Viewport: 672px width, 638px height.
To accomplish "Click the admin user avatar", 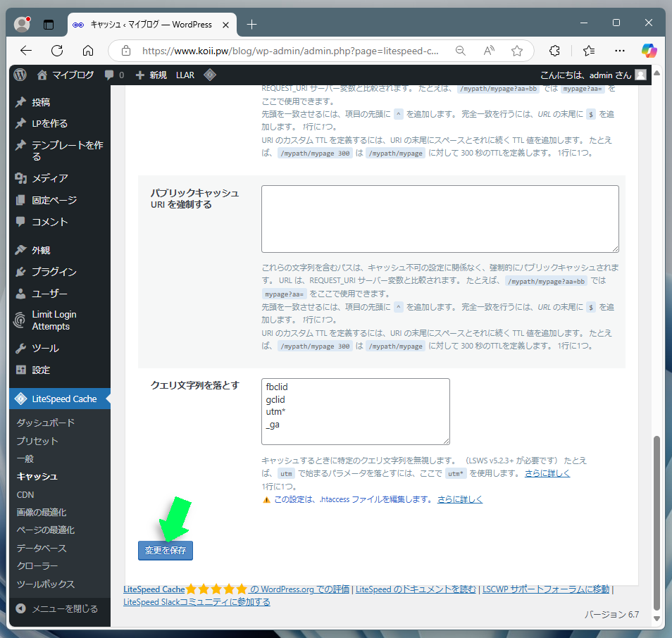I will [641, 75].
